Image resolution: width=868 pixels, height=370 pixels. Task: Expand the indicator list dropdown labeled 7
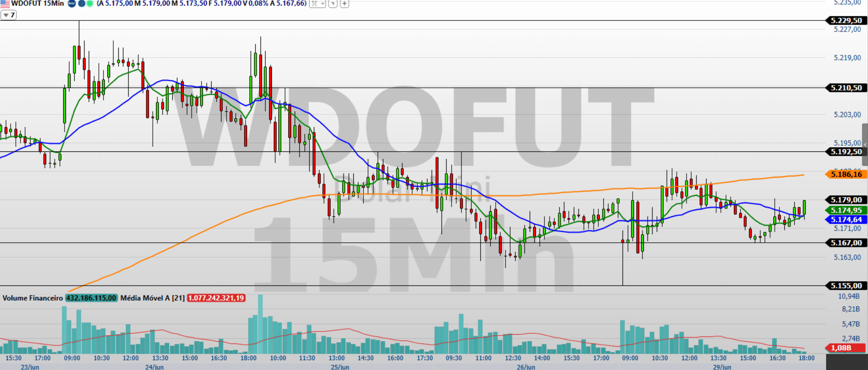pyautogui.click(x=9, y=15)
